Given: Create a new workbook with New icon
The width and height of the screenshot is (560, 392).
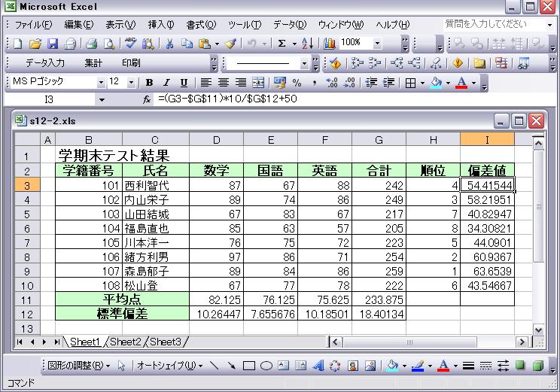Looking at the screenshot, I should point(17,44).
